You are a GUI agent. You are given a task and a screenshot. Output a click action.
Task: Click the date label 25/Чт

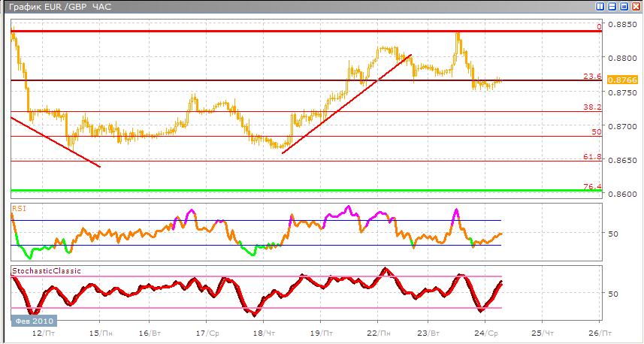pyautogui.click(x=542, y=332)
